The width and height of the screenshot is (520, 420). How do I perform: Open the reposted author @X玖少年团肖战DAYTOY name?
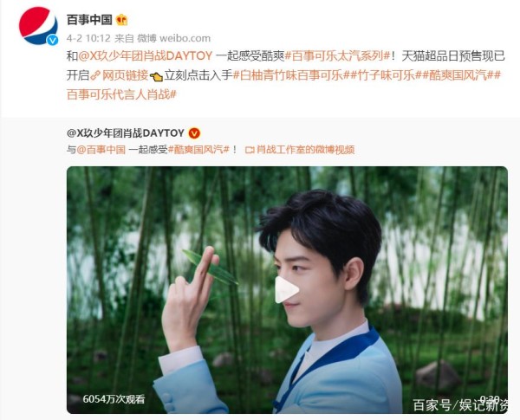click(x=126, y=133)
